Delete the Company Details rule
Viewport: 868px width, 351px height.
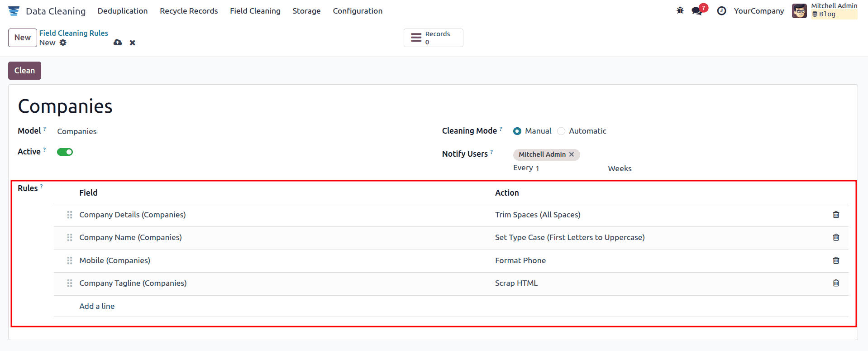pyautogui.click(x=836, y=215)
